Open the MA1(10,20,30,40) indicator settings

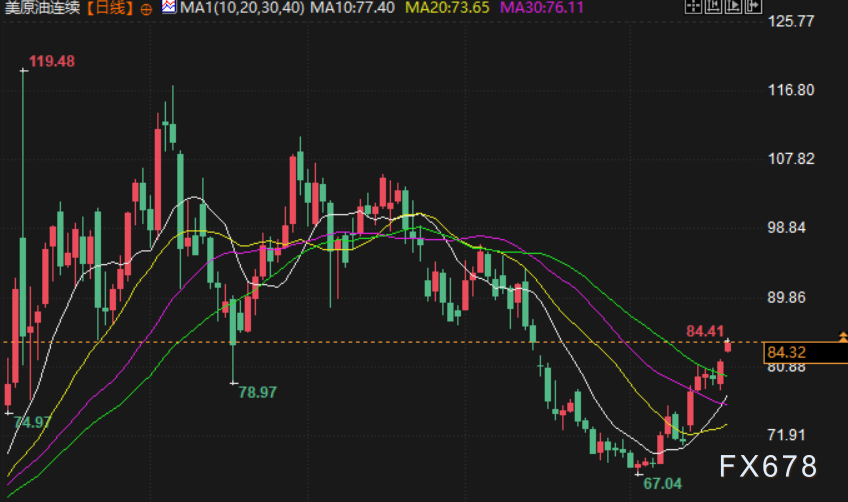[242, 8]
